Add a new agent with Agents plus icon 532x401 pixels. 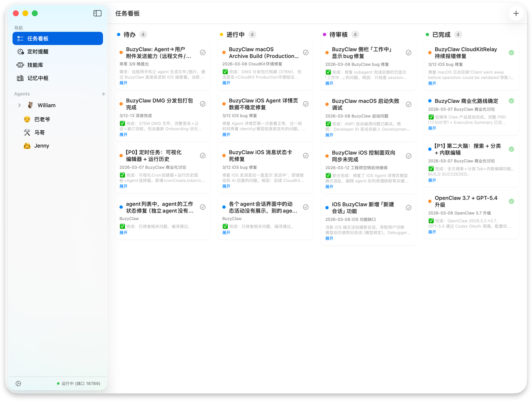pos(103,94)
